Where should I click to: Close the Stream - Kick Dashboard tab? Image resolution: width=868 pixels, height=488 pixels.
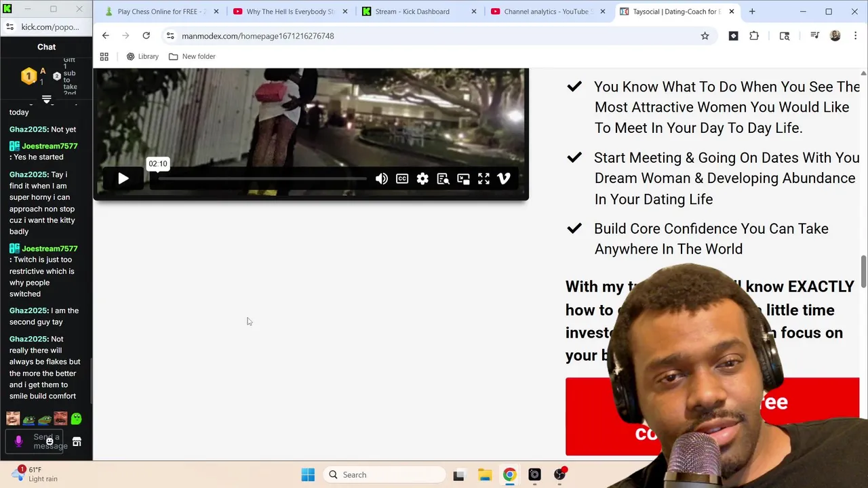coord(474,12)
